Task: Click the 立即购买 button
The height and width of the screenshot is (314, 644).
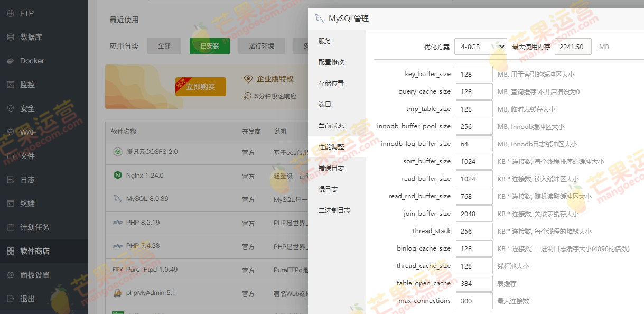Action: pyautogui.click(x=201, y=87)
